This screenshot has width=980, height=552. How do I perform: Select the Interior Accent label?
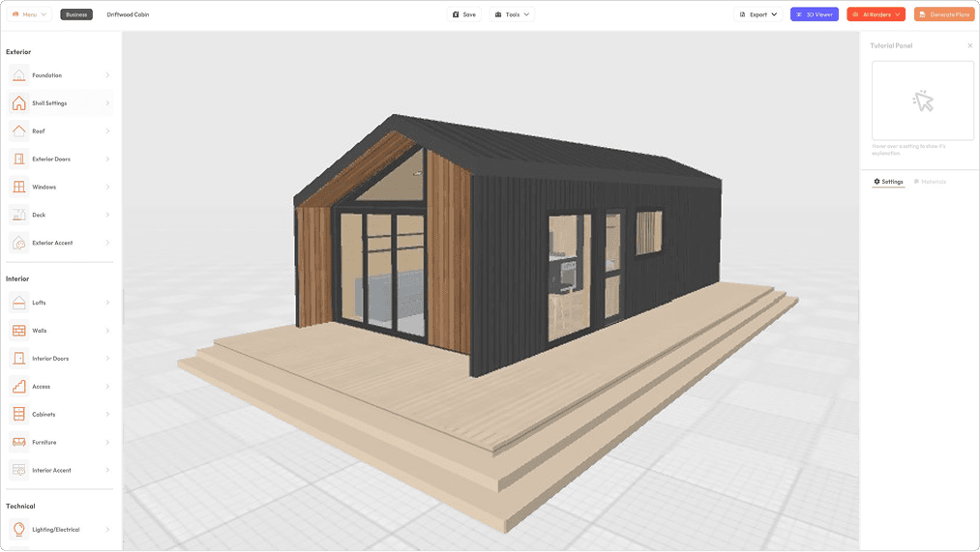tap(51, 470)
